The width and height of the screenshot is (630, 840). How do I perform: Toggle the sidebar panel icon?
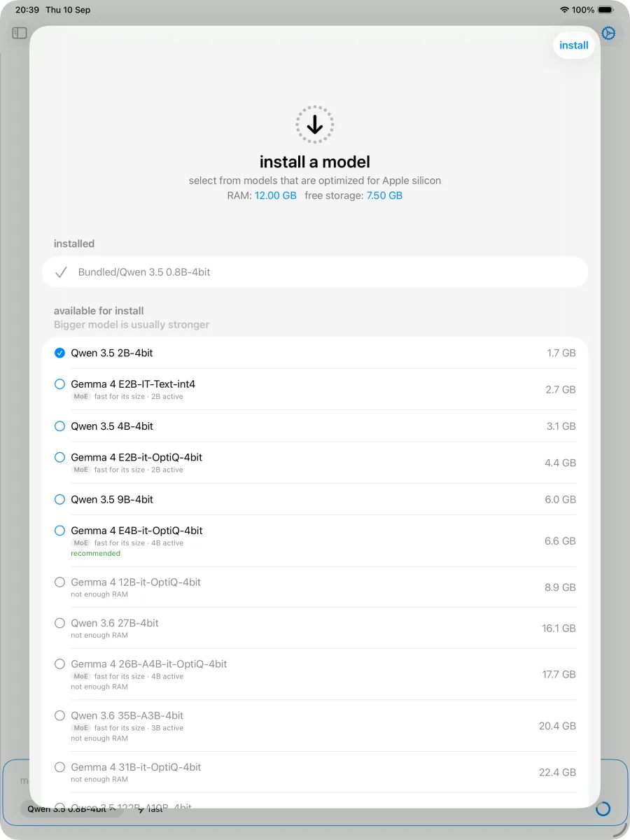(20, 33)
